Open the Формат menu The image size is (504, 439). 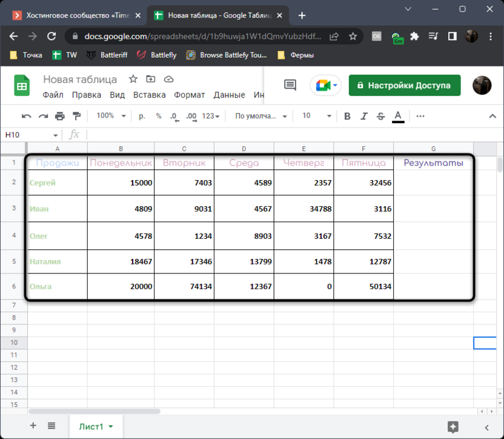[189, 95]
